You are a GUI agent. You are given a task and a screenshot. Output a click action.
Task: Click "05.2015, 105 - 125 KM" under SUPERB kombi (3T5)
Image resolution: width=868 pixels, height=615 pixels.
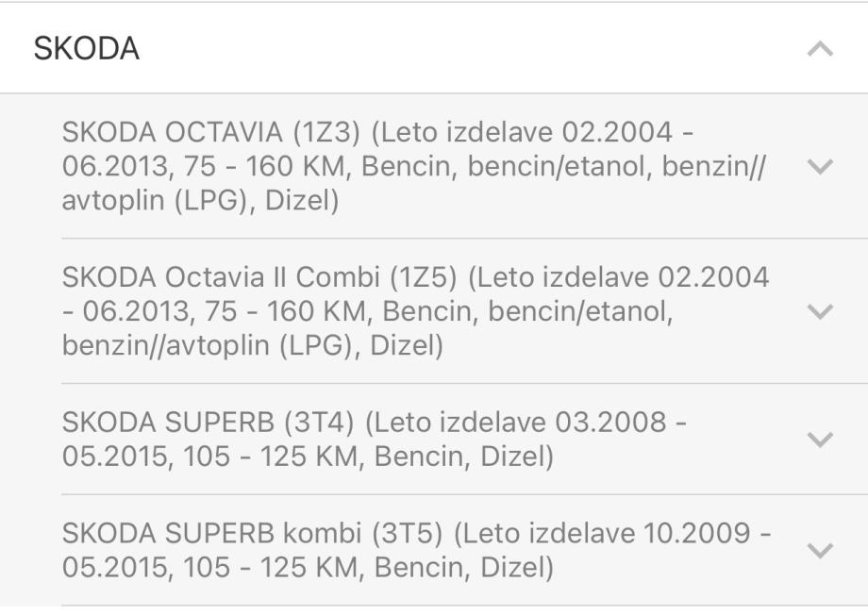(x=212, y=568)
